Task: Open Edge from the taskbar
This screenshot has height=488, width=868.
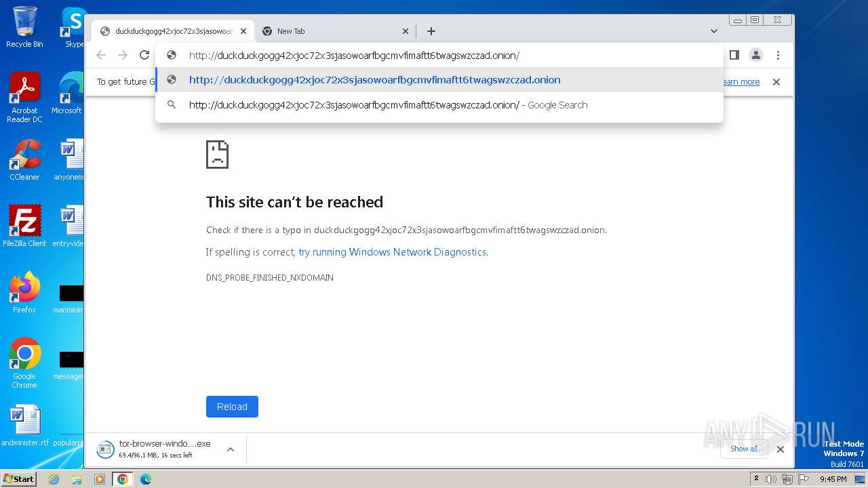Action: coord(145,479)
